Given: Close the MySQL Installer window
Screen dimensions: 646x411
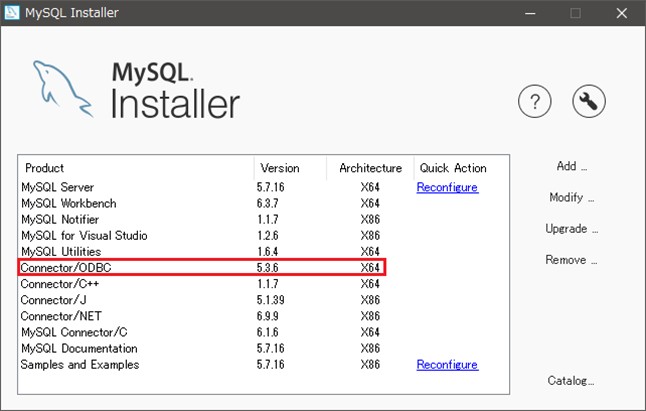Looking at the screenshot, I should click(622, 13).
